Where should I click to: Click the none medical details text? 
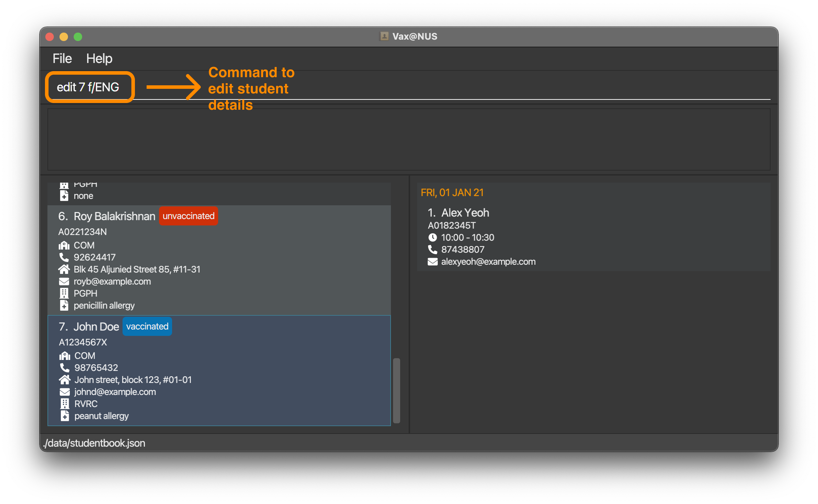[x=84, y=196]
